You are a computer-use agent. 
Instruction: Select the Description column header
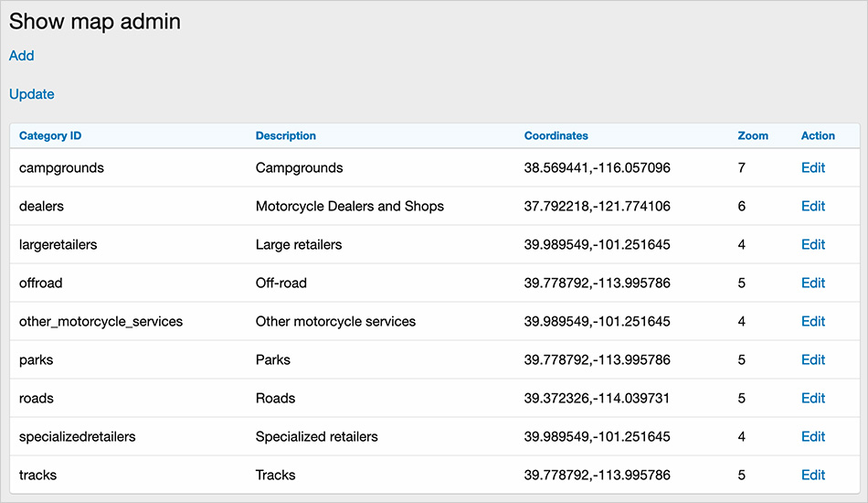click(x=285, y=136)
